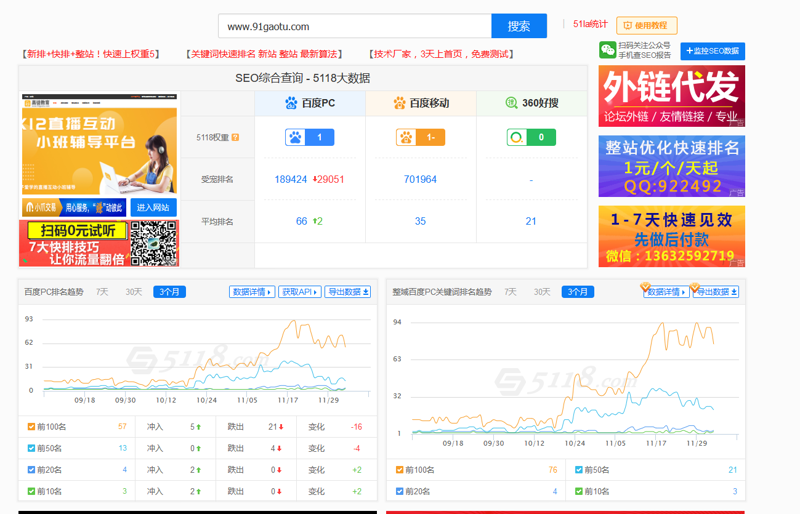Click the Baidu PC rank value 189424
Screen dimensions: 800x514
(x=291, y=179)
